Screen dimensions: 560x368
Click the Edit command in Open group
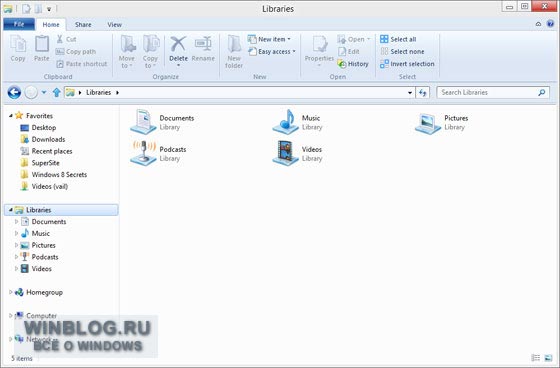(x=349, y=51)
